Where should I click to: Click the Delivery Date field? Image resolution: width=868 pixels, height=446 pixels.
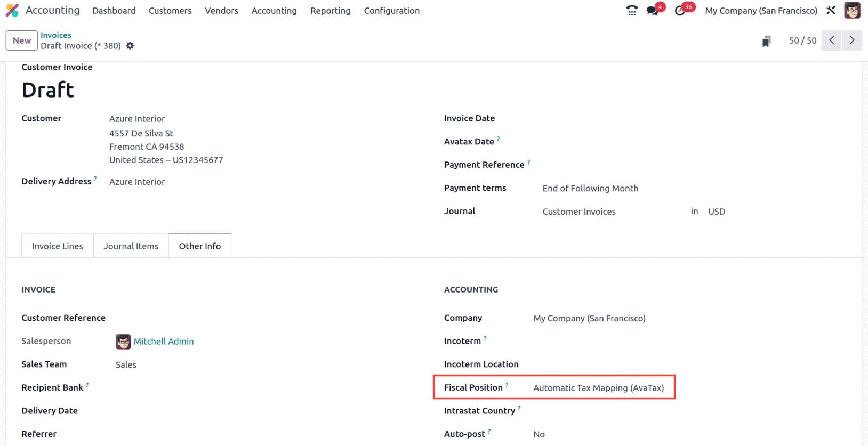click(270, 411)
